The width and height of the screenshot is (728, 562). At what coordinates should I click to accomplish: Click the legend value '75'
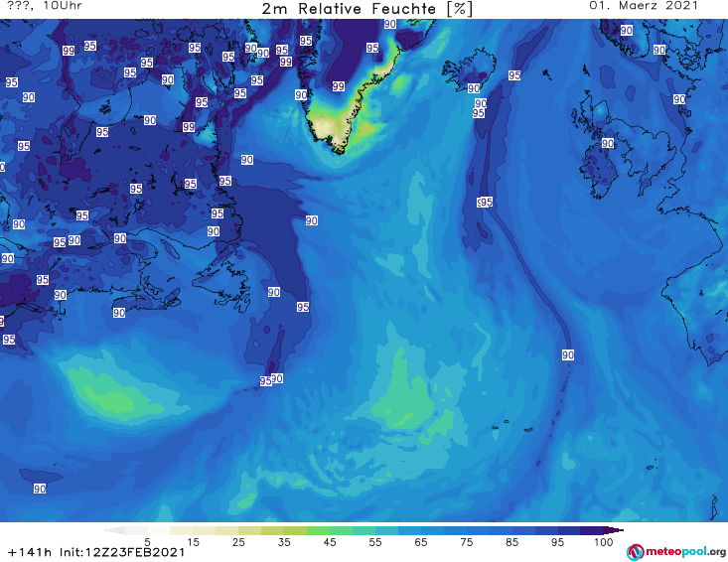click(x=466, y=542)
